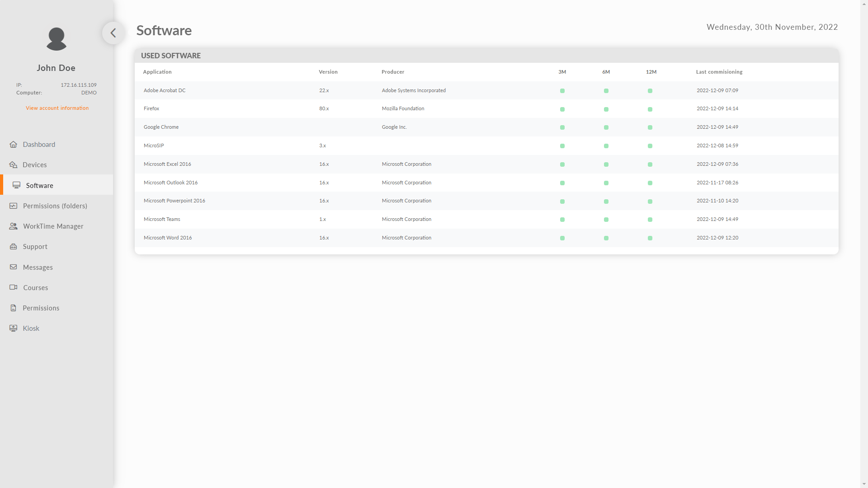Click the Software monitor icon
Image resolution: width=868 pixels, height=488 pixels.
click(17, 186)
